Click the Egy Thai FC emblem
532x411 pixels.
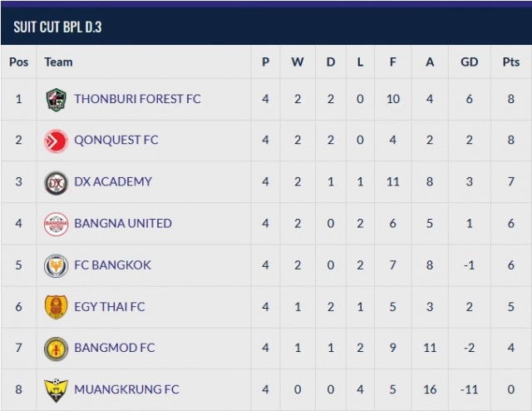point(57,307)
